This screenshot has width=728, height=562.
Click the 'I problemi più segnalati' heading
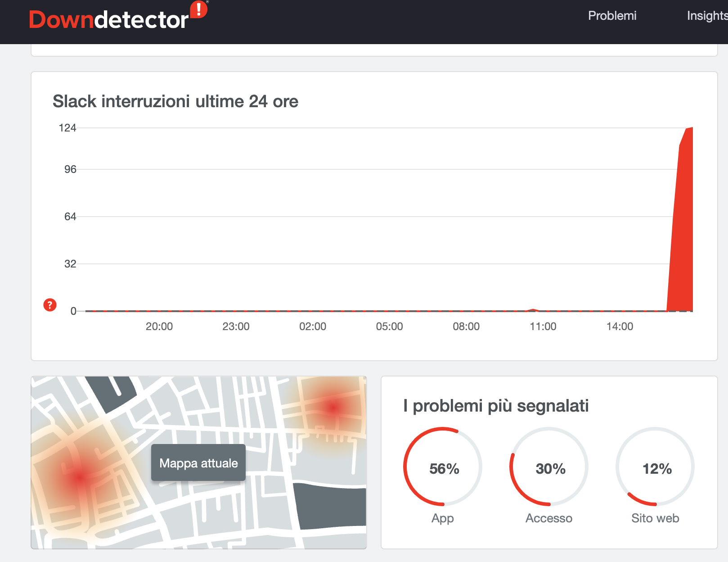(496, 406)
